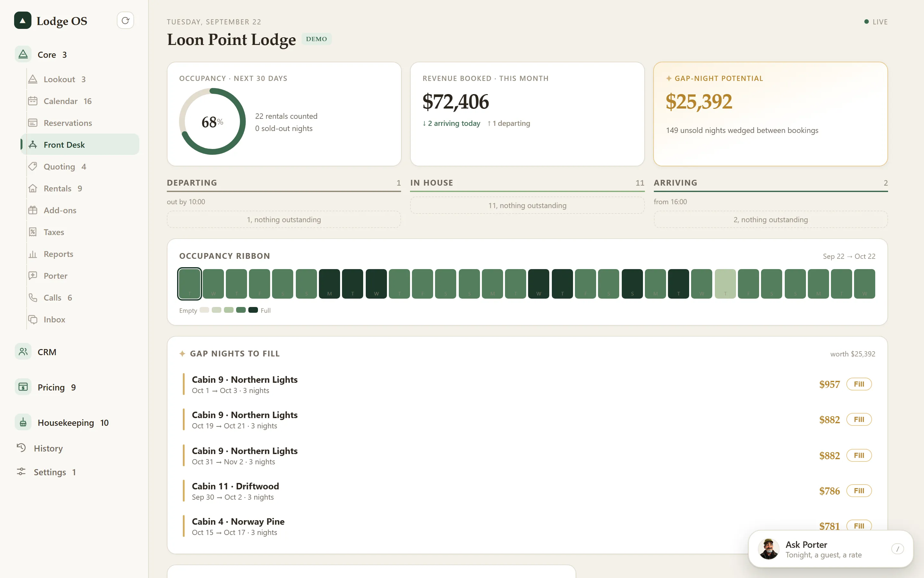924x578 pixels.
Task: Click the Porter avatar in Ask Porter
Action: click(x=769, y=549)
